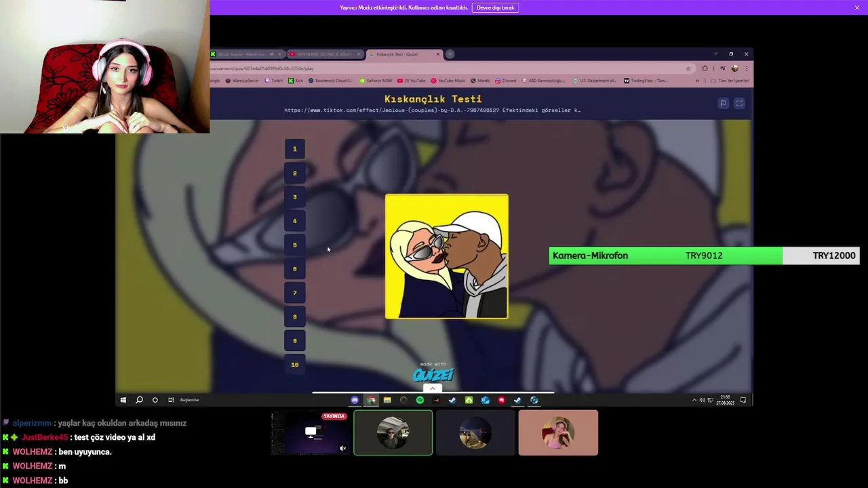Click the alperizmm username in chat
Viewport: 868px width, 488px height.
click(x=32, y=423)
